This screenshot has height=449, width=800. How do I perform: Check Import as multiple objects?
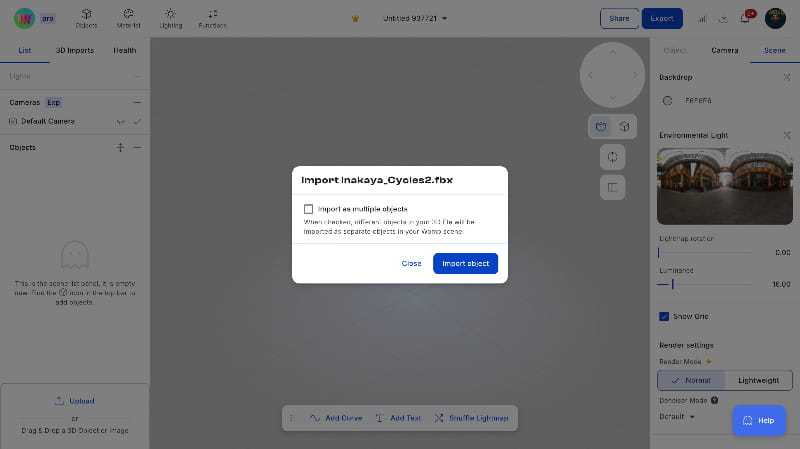308,209
